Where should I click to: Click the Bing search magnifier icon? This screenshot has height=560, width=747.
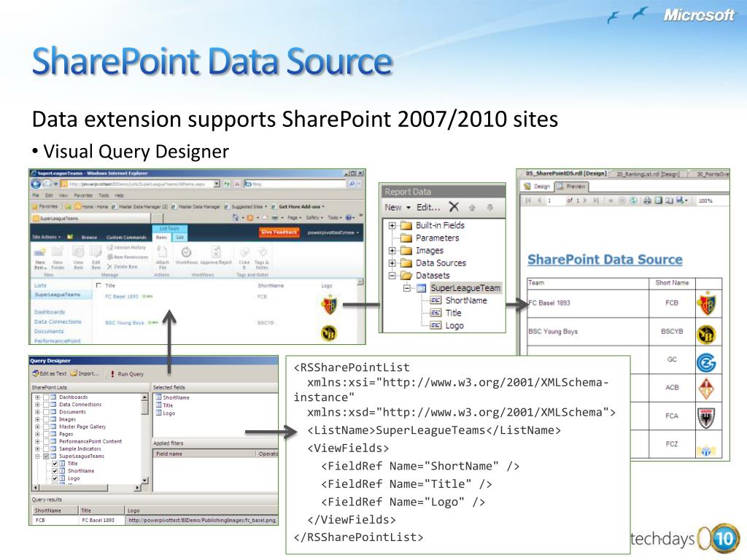point(352,184)
